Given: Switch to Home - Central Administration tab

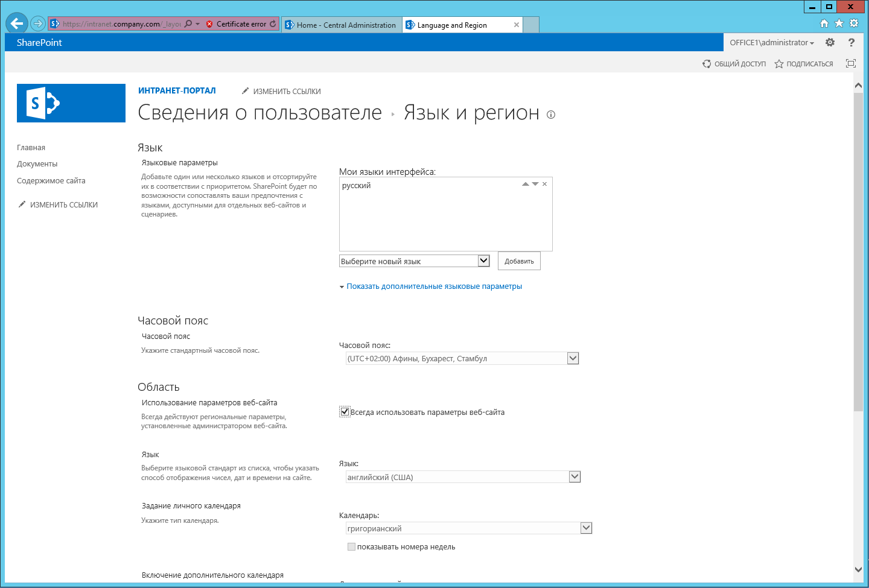Looking at the screenshot, I should point(342,25).
